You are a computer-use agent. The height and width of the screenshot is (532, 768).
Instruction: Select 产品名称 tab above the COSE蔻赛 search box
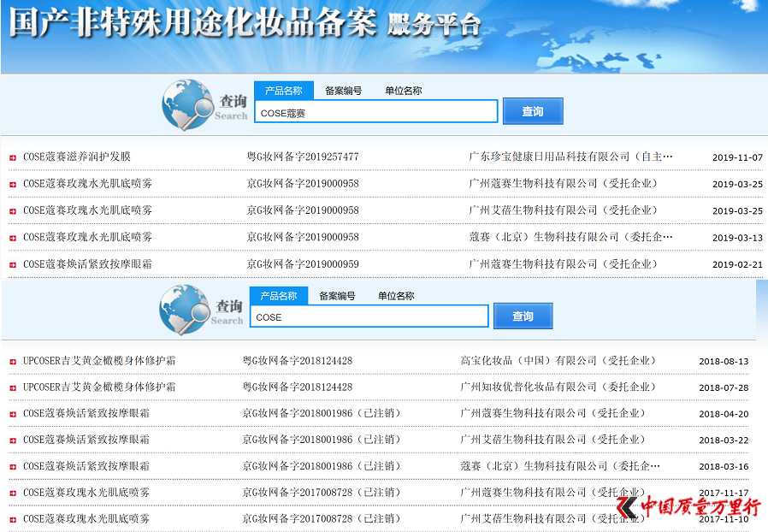point(284,91)
